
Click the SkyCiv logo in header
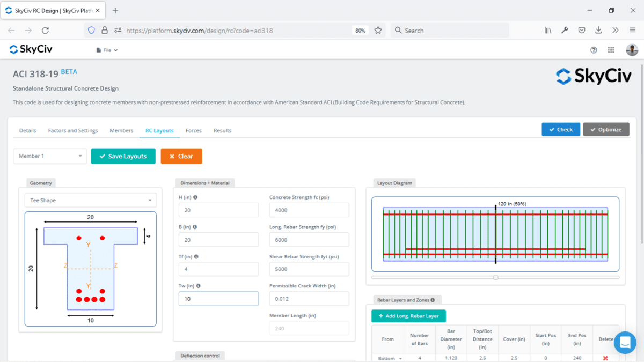[31, 50]
